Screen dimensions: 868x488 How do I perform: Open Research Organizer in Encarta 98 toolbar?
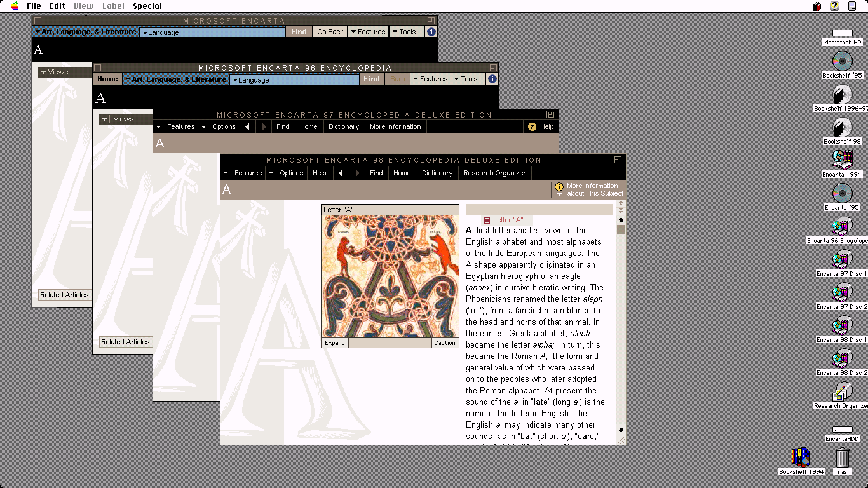coord(494,173)
